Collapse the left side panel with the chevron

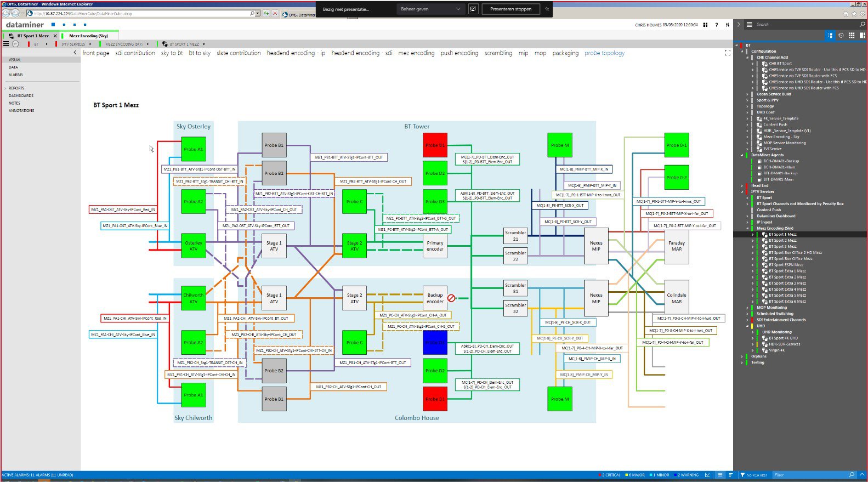tap(75, 53)
